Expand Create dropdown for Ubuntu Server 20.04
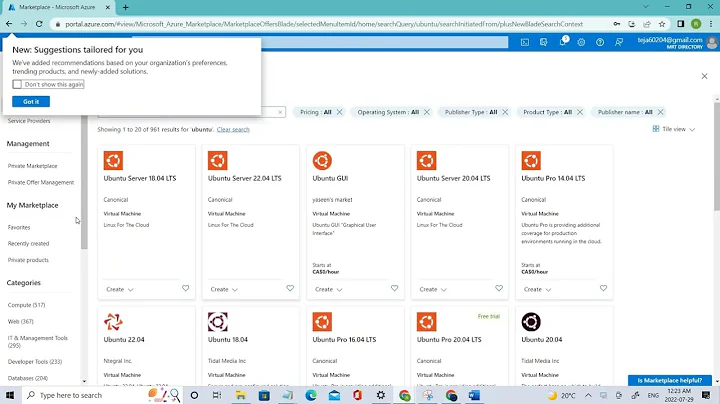This screenshot has height=404, width=720. (x=433, y=290)
